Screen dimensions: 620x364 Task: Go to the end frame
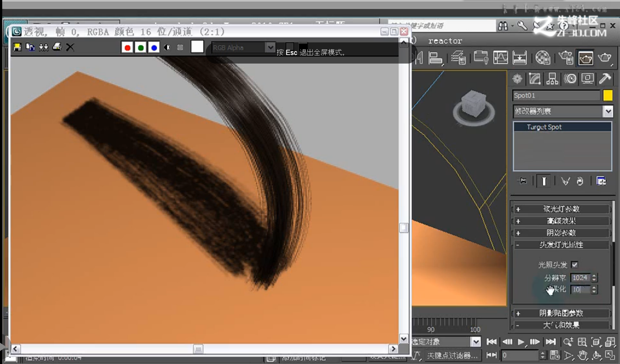[x=550, y=342]
